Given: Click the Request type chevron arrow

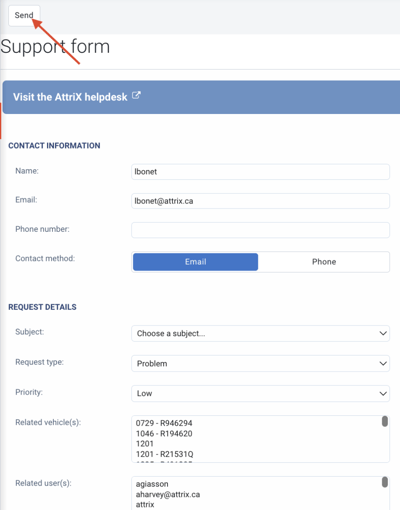Looking at the screenshot, I should (x=383, y=363).
